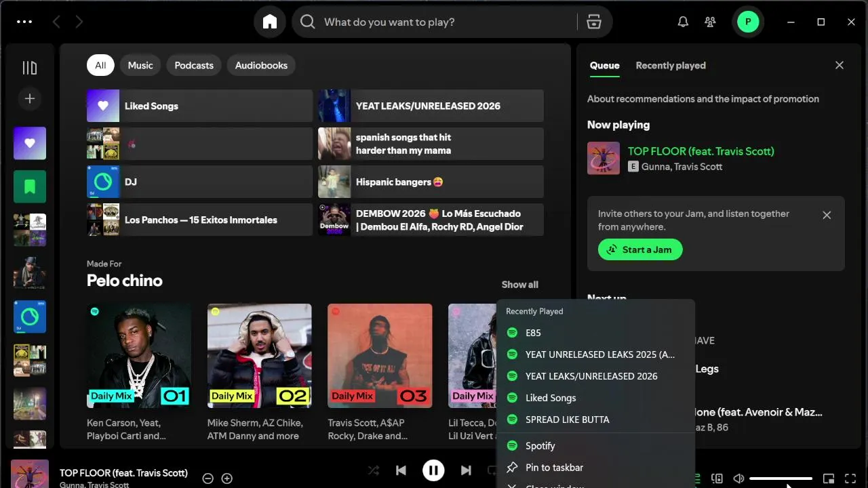Open YEAT LEAKS/UNRELEASED 2026 tile
Viewport: 868px width, 488px height.
[x=431, y=106]
